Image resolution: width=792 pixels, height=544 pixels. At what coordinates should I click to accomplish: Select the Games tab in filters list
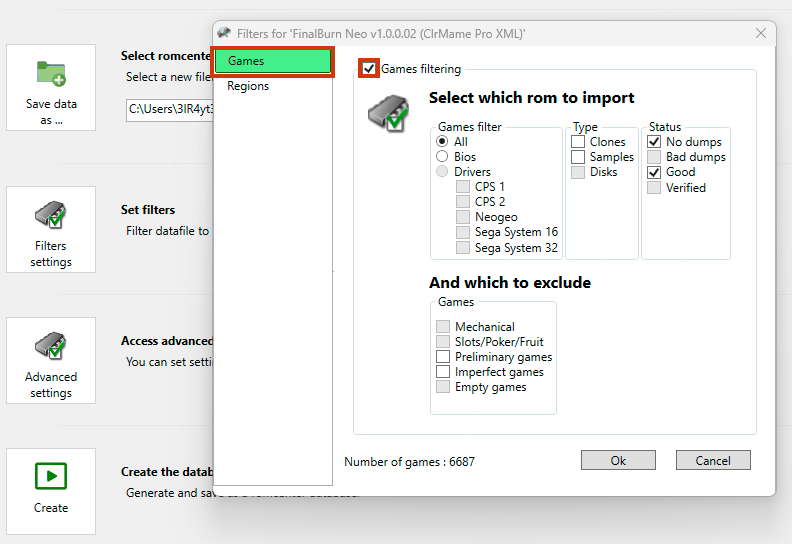(x=273, y=61)
